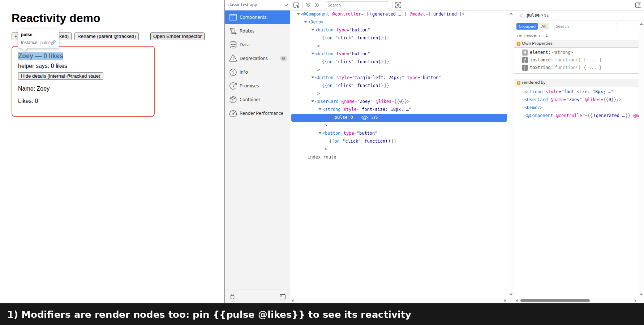Activate the select-component-in-page inspect icon
Image resolution: width=644 pixels, height=325 pixels.
point(296,5)
